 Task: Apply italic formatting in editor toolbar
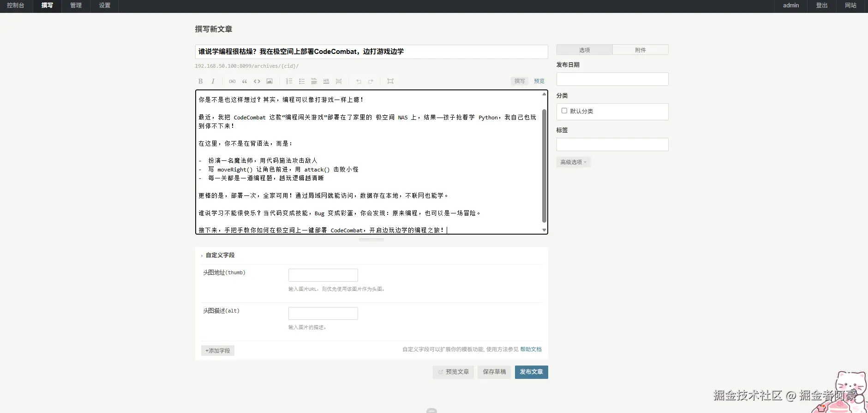click(x=213, y=81)
